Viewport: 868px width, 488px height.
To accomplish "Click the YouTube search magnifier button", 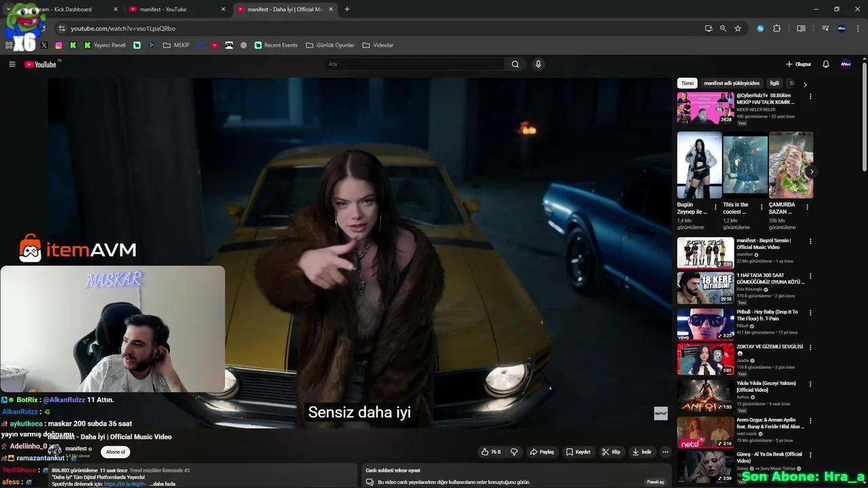I will (x=515, y=64).
